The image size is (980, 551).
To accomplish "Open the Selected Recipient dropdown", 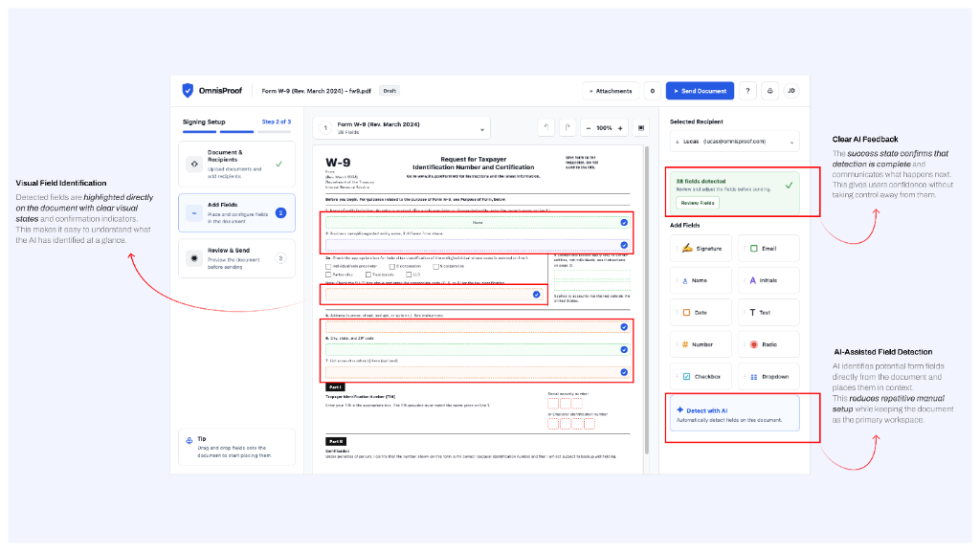I will pos(734,142).
